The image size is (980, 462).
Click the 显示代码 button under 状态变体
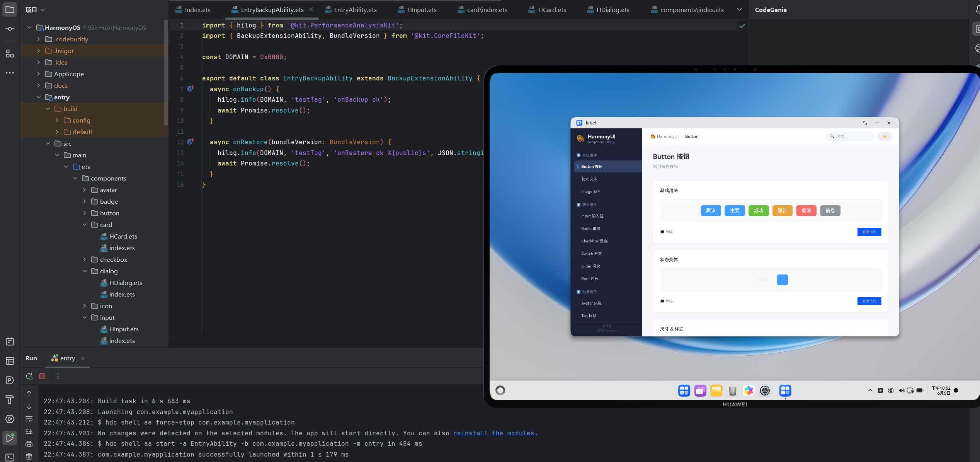(x=869, y=301)
